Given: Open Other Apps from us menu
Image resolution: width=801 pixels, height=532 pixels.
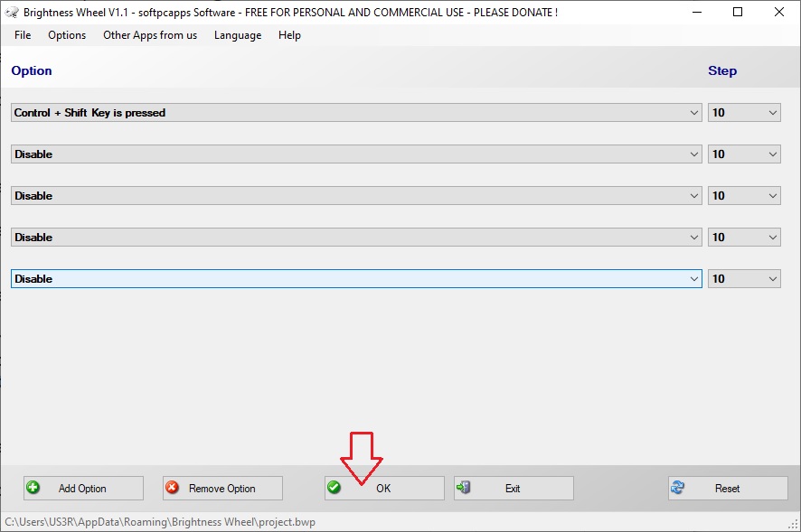Looking at the screenshot, I should tap(150, 35).
